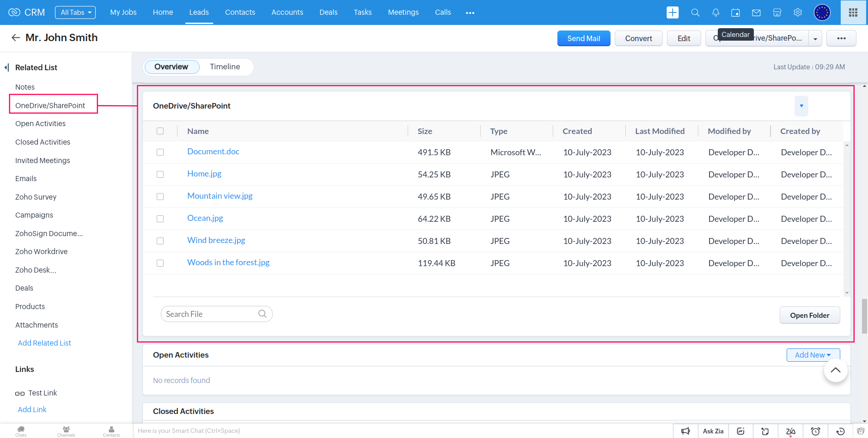868x438 pixels.
Task: Click the Edit button
Action: click(x=684, y=38)
